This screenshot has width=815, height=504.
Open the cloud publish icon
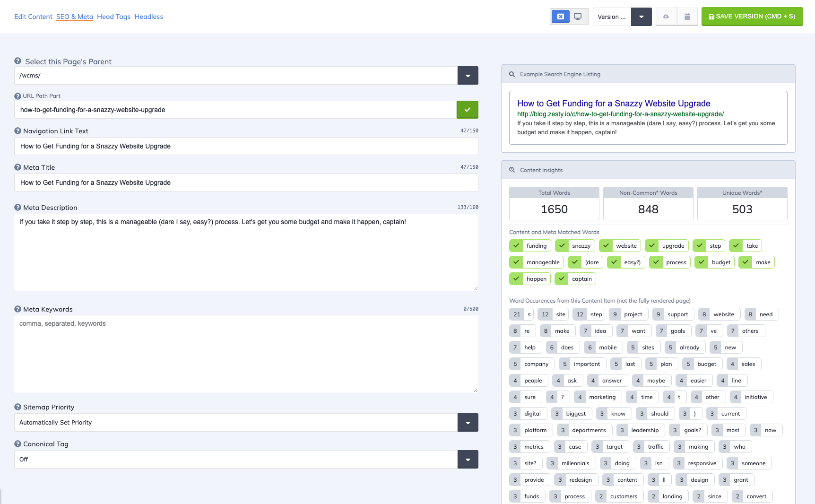click(x=666, y=16)
